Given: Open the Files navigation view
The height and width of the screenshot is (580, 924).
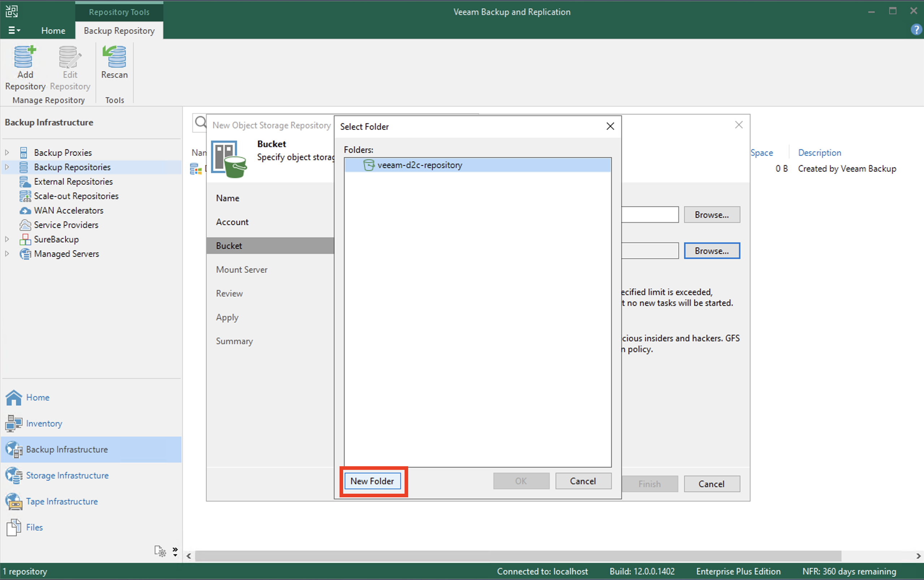Looking at the screenshot, I should pos(34,527).
